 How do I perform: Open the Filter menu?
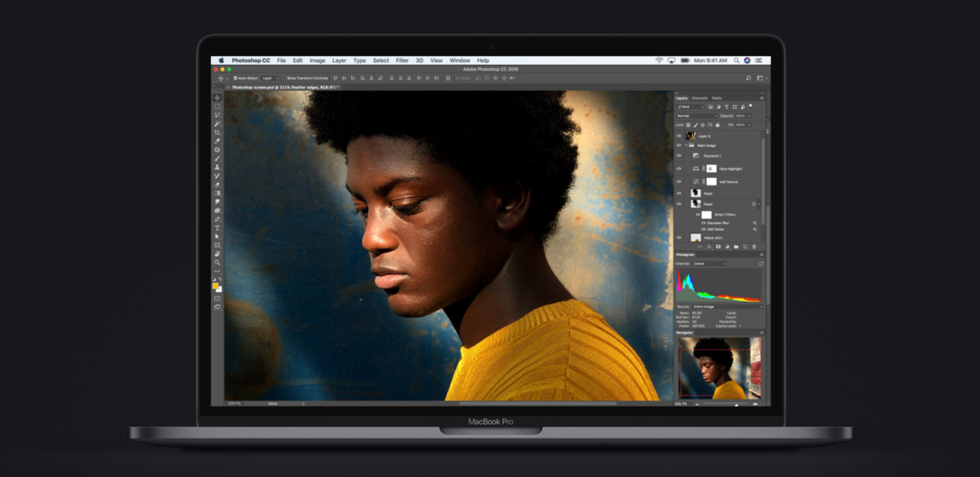[x=402, y=61]
